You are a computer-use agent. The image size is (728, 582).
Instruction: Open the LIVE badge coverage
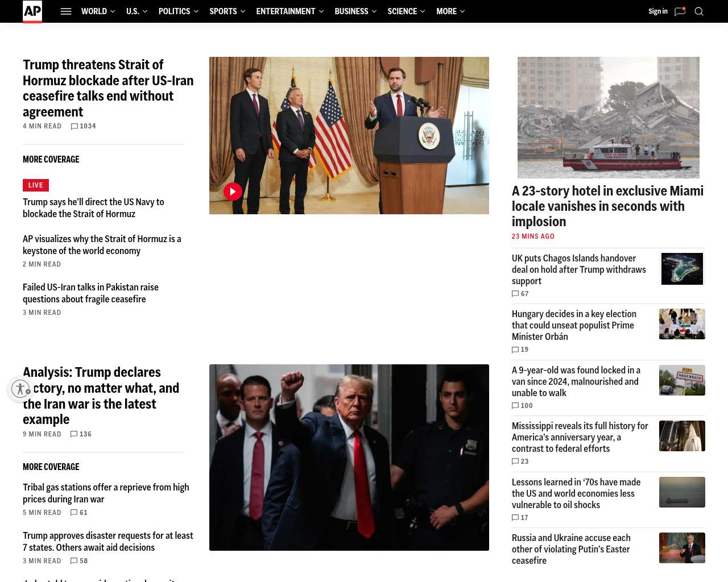point(36,185)
